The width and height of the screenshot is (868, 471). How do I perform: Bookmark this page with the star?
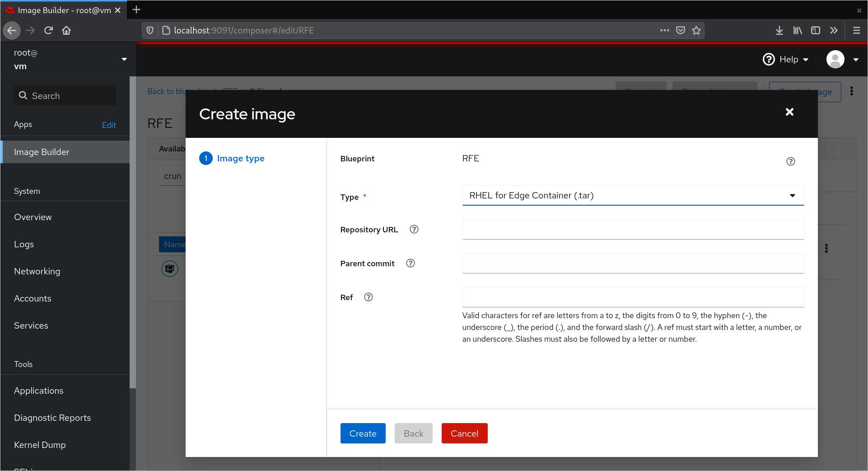696,30
